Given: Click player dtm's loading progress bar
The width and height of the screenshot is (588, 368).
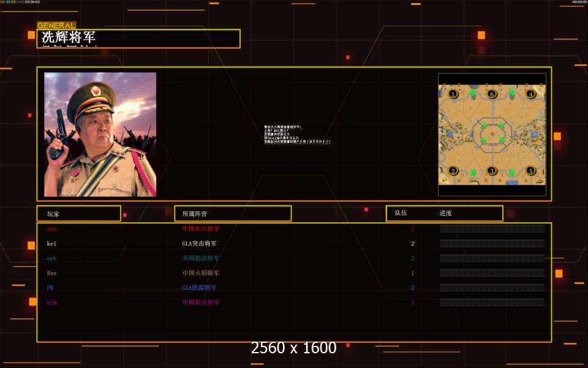Looking at the screenshot, I should [x=492, y=229].
